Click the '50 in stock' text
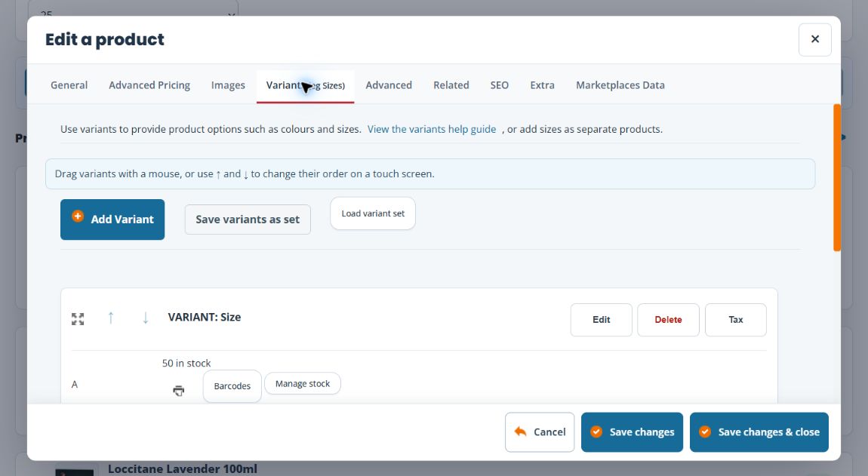Image resolution: width=868 pixels, height=476 pixels. [x=186, y=363]
